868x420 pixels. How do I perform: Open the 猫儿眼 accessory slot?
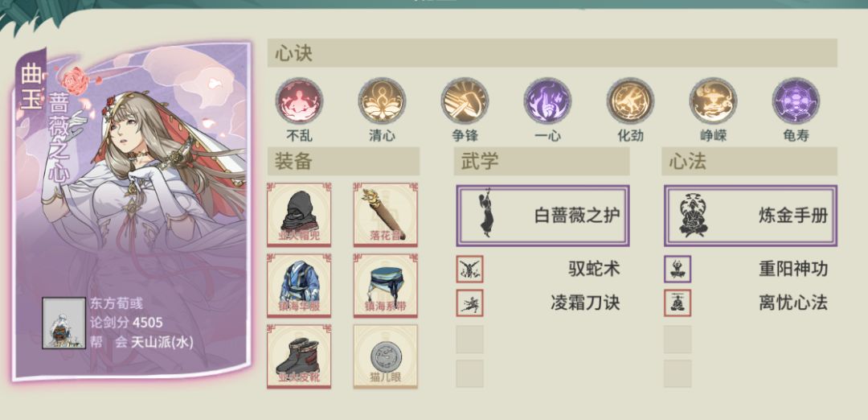pos(386,356)
